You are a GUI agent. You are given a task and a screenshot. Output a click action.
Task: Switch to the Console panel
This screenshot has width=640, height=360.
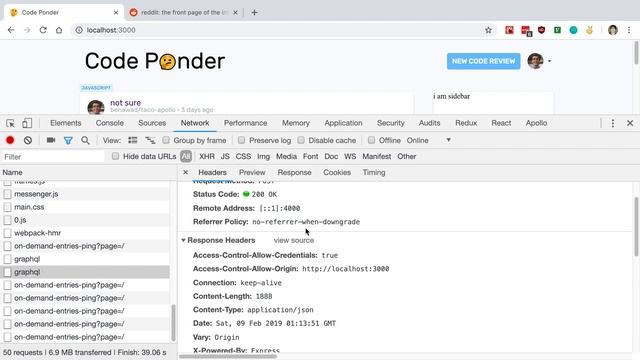(x=109, y=123)
